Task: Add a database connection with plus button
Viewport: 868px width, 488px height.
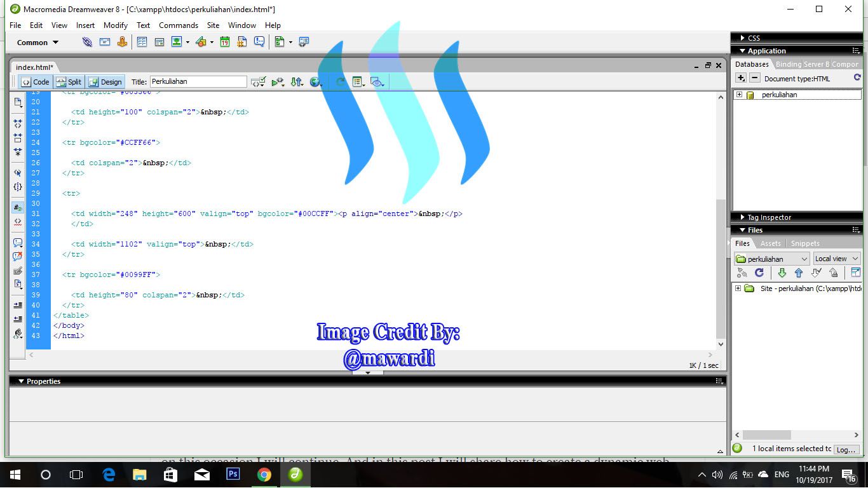Action: 741,78
